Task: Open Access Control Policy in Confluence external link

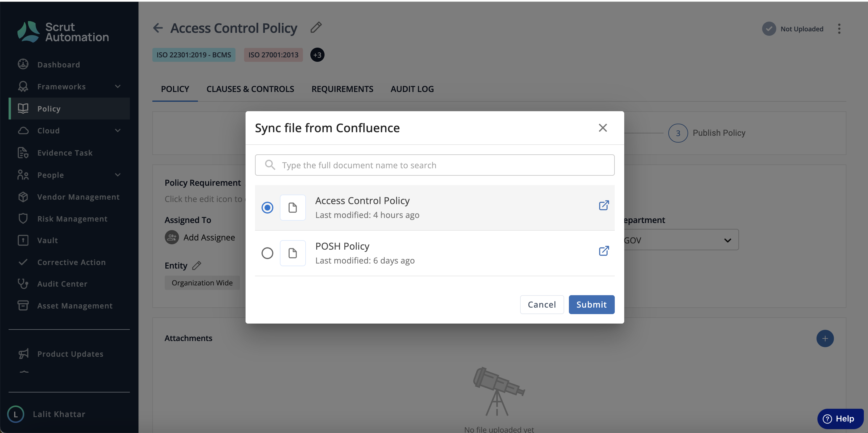Action: [604, 205]
